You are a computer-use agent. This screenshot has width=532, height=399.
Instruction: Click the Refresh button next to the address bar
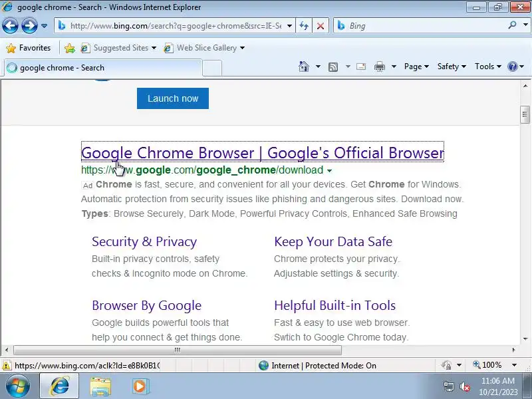pos(304,26)
